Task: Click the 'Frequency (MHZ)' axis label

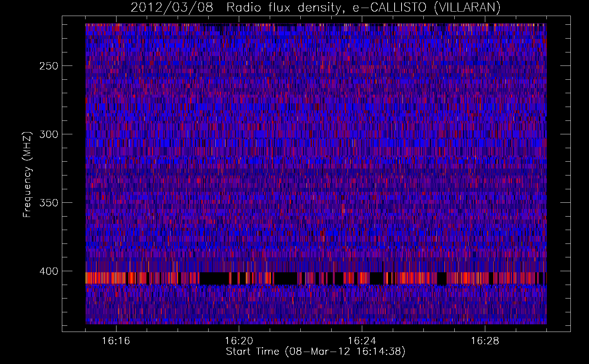Action: pyautogui.click(x=27, y=174)
